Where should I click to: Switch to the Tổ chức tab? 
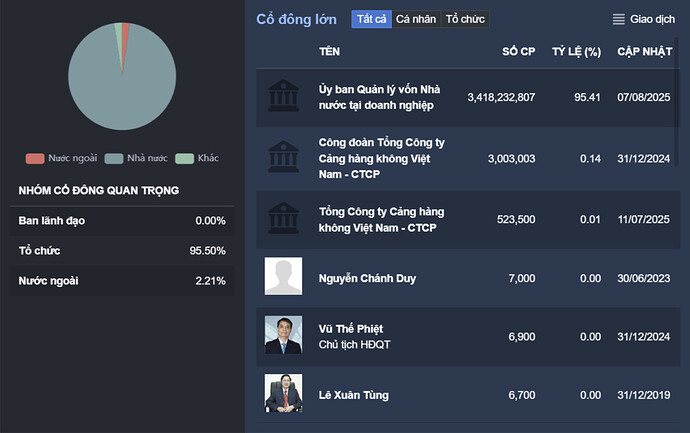click(x=465, y=19)
